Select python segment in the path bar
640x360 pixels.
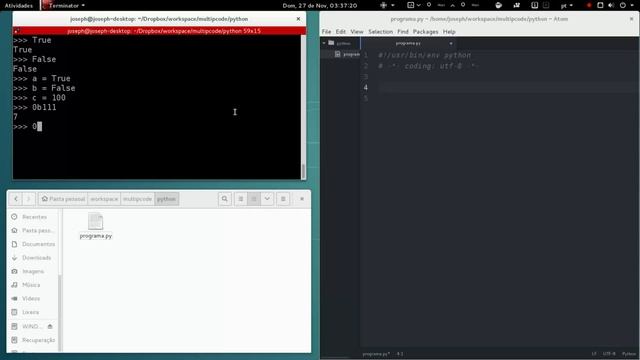coord(167,199)
